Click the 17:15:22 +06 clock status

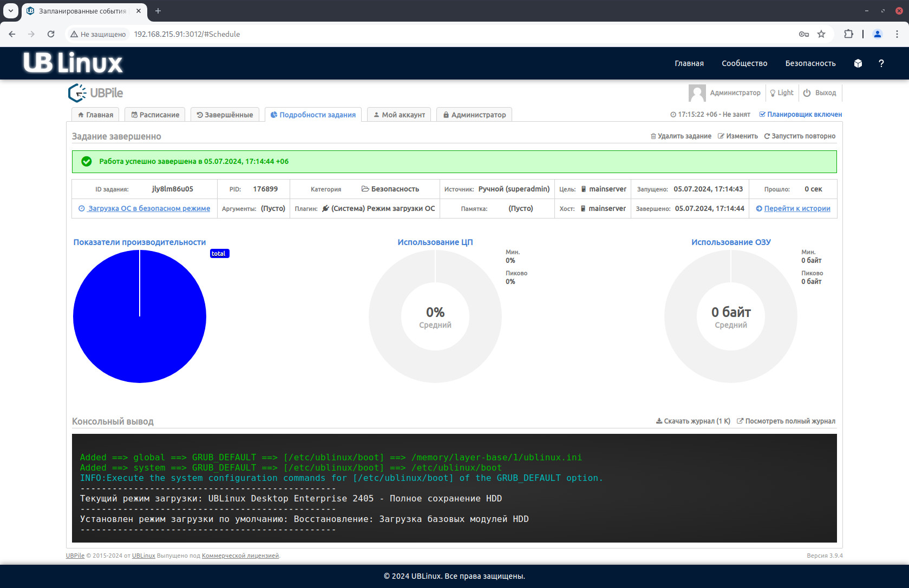(710, 115)
